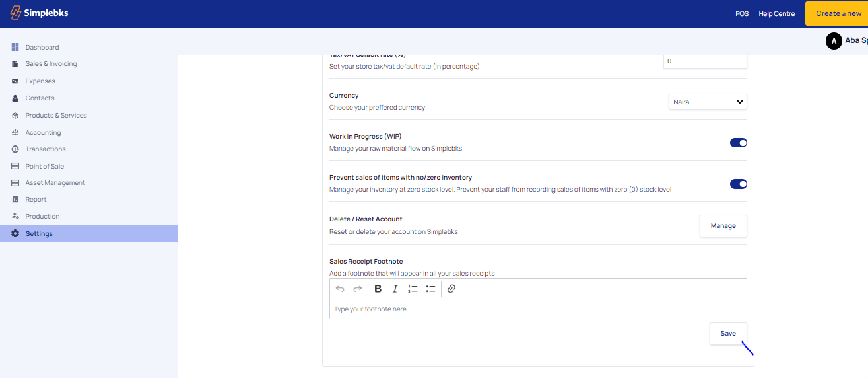The width and height of the screenshot is (868, 378).
Task: Open the Help Centre link
Action: coord(776,14)
